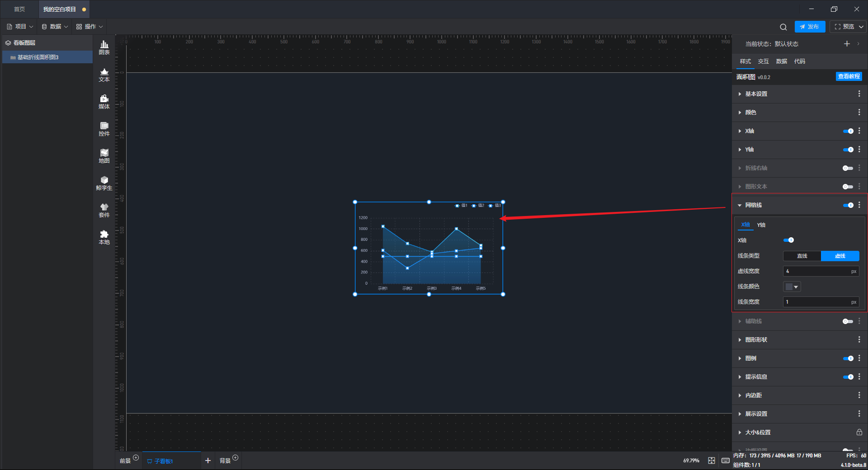Toggle the 提示信息 tooltip switch

(848, 377)
